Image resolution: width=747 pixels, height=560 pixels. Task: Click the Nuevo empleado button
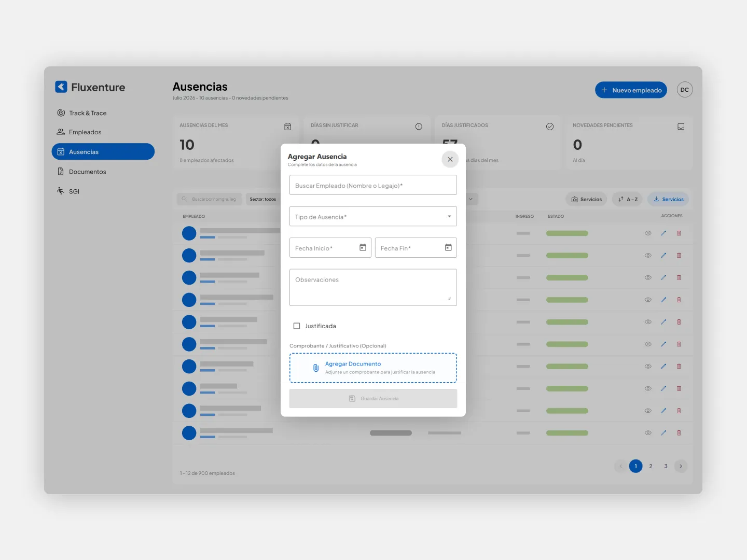(x=631, y=90)
